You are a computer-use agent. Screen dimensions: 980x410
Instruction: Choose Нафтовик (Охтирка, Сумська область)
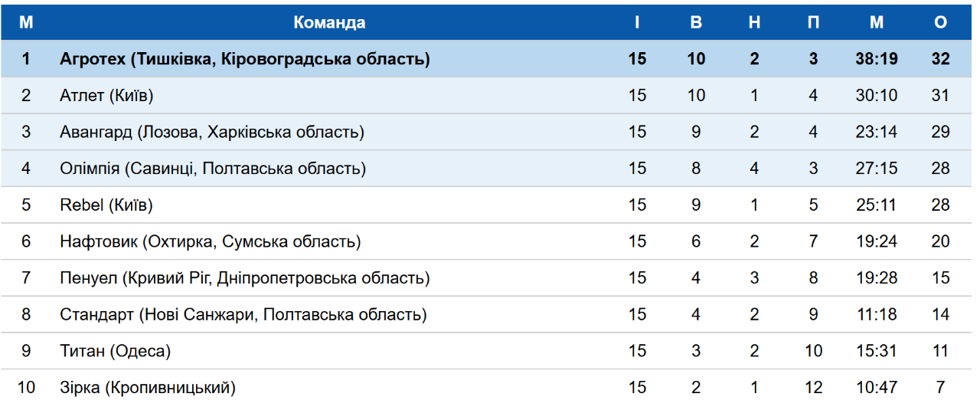pyautogui.click(x=211, y=241)
